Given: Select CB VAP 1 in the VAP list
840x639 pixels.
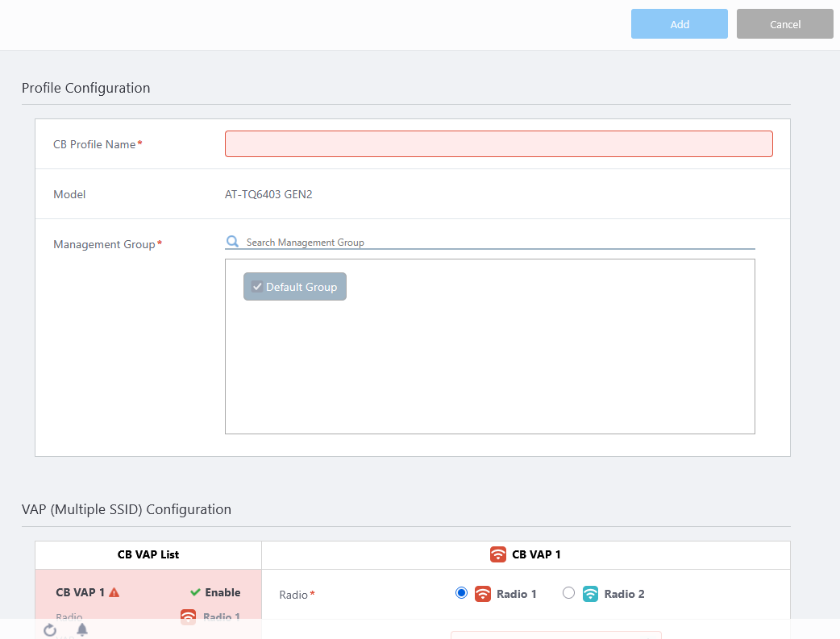Looking at the screenshot, I should pyautogui.click(x=81, y=592).
